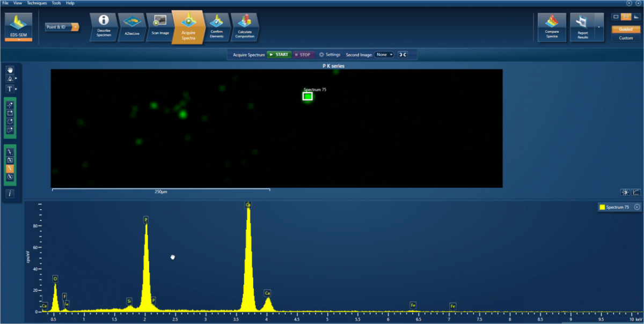Click the yellow Spectrum 75 color swatch
644x324 pixels.
(x=602, y=207)
